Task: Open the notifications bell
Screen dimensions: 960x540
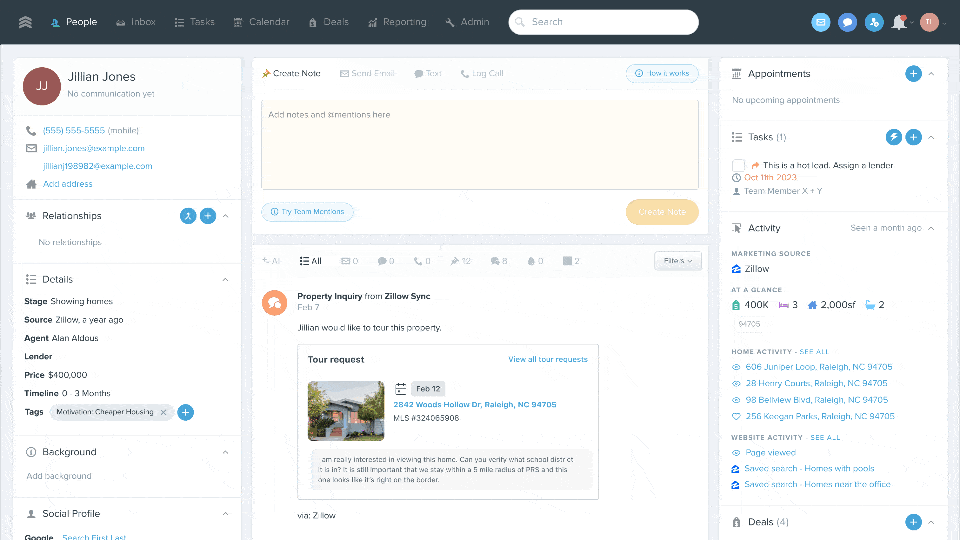Action: pos(899,22)
